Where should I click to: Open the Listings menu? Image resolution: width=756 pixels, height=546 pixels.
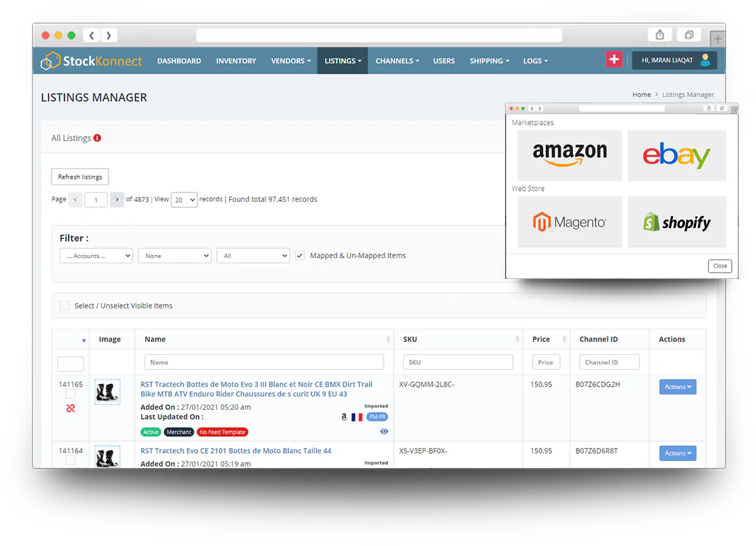[343, 61]
